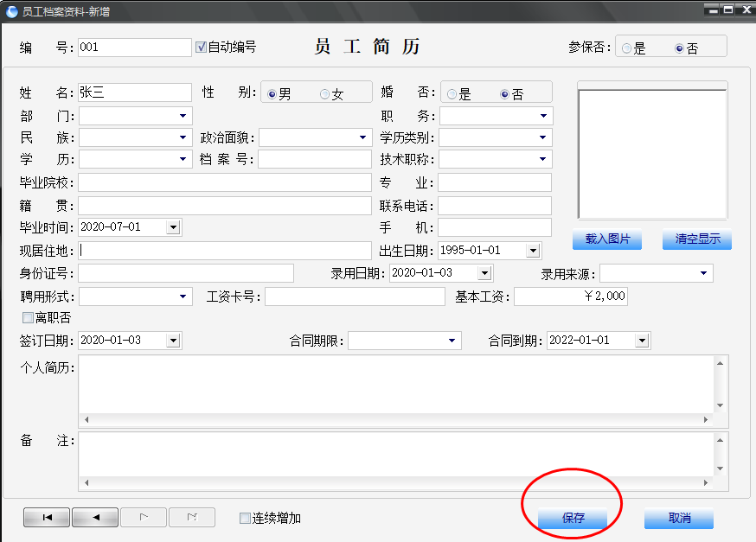Go to previous record navigation button
756x542 pixels.
tap(95, 517)
